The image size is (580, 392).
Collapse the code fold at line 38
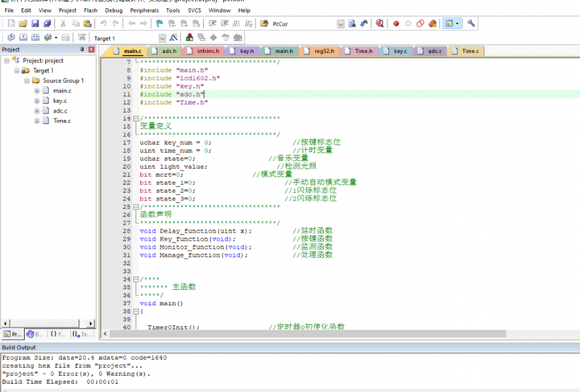135,312
